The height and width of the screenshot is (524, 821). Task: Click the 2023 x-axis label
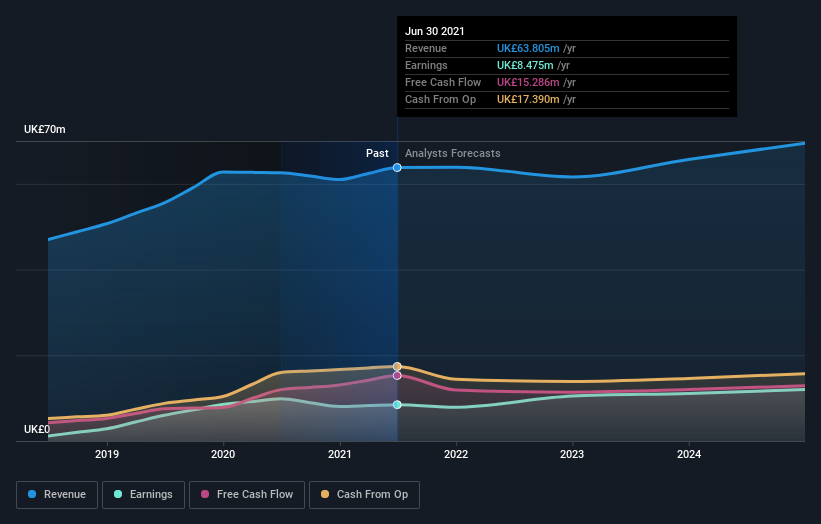572,454
